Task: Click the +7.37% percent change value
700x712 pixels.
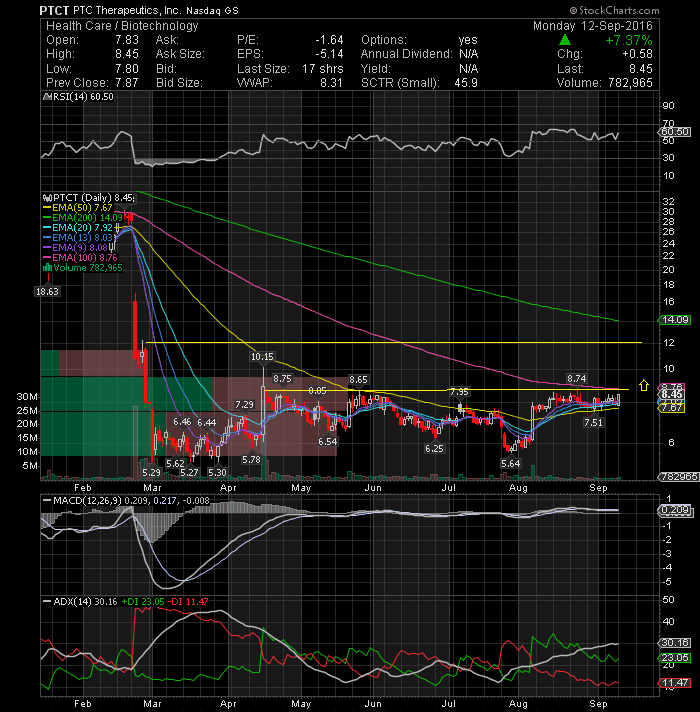Action: 629,40
